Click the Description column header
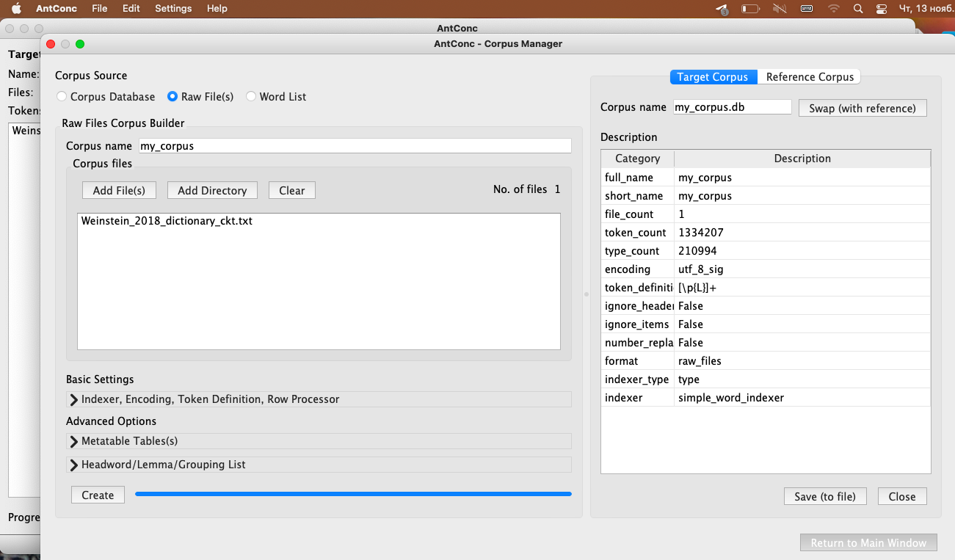 tap(802, 159)
